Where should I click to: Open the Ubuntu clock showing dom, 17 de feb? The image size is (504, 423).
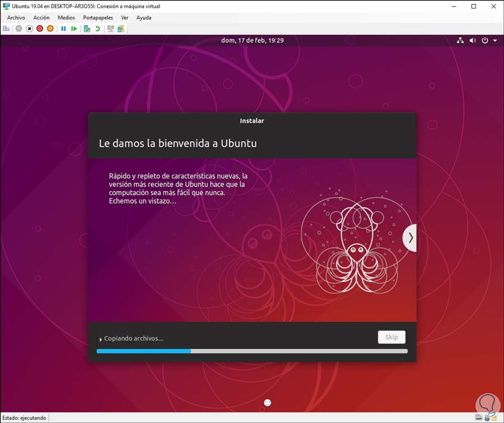[x=253, y=40]
